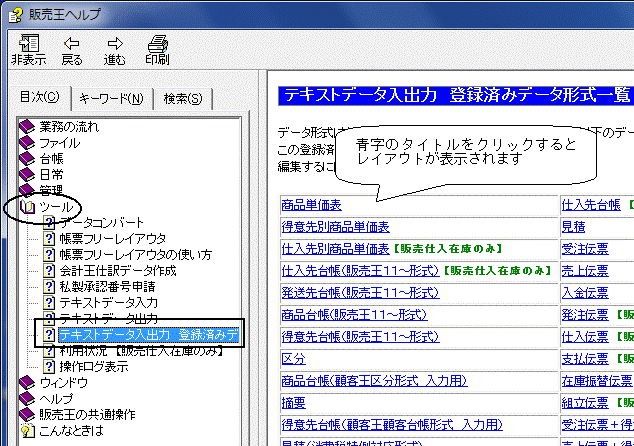Open 発送先台帳(販売王11~形式) link
Screen dimensions: 634x446
point(360,293)
